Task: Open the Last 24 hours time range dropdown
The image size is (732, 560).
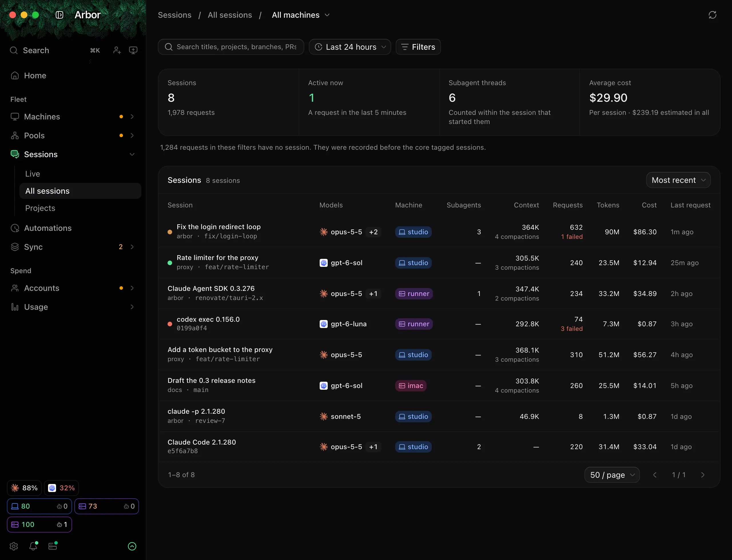Action: point(350,47)
